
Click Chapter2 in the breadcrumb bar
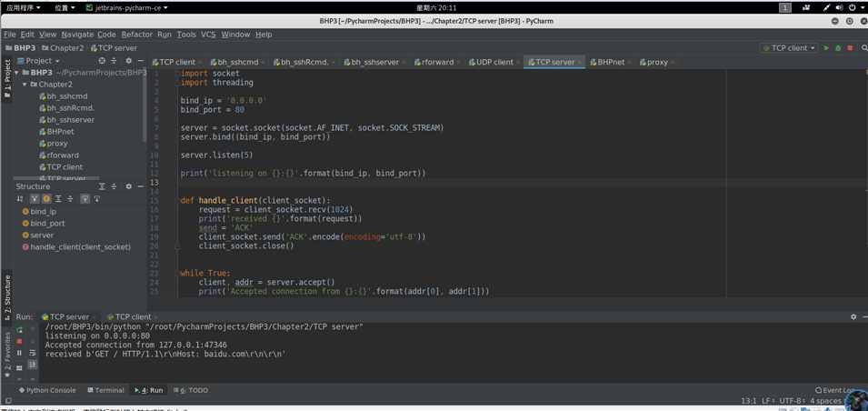point(63,48)
